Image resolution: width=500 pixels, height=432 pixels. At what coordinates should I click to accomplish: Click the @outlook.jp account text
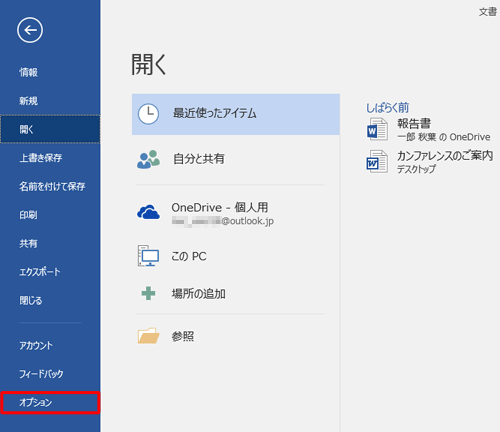[x=247, y=221]
